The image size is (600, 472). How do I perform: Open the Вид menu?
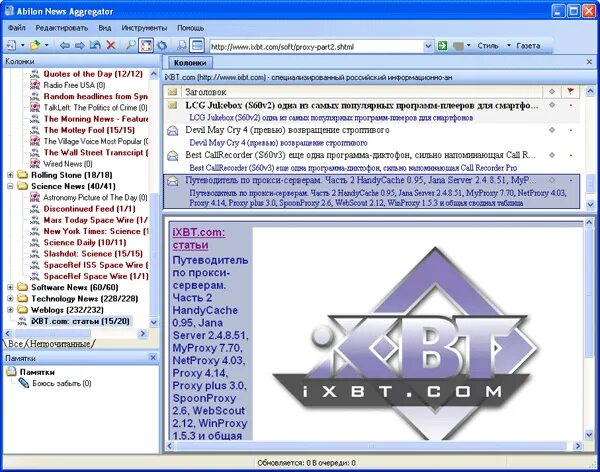[x=104, y=28]
